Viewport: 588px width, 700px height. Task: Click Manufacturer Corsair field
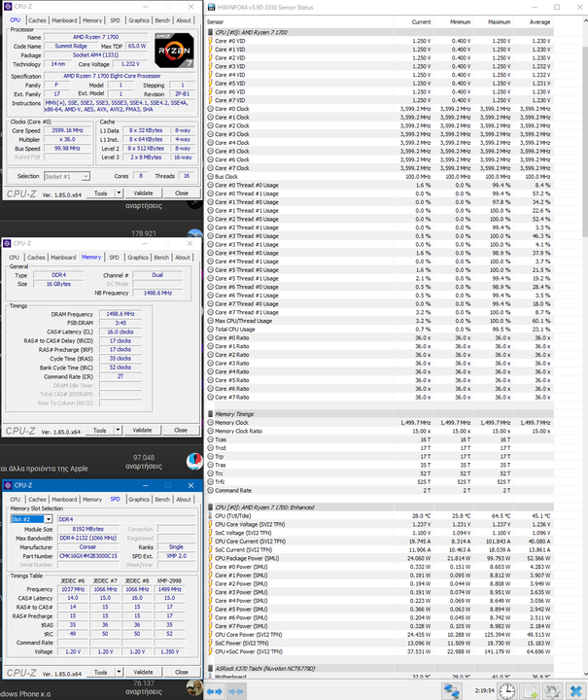pyautogui.click(x=88, y=546)
